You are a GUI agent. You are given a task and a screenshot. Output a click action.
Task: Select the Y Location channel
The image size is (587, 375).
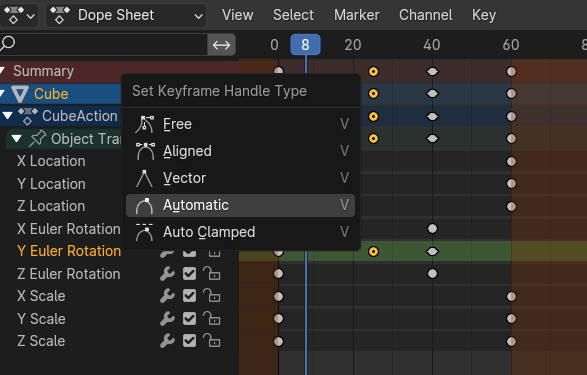pos(51,184)
